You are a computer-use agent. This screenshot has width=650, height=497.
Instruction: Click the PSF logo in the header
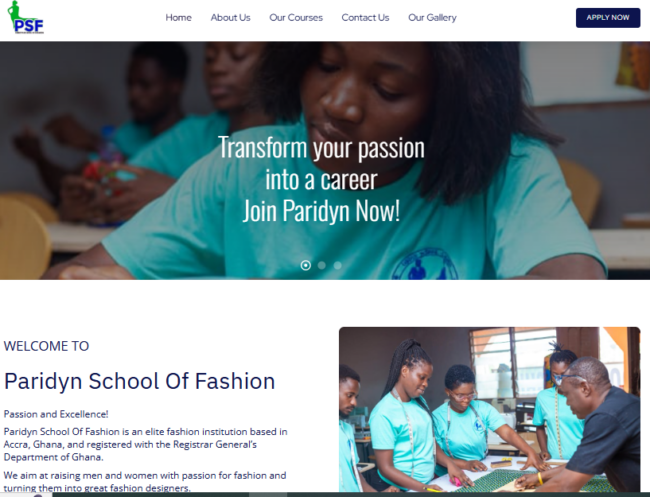point(26,17)
